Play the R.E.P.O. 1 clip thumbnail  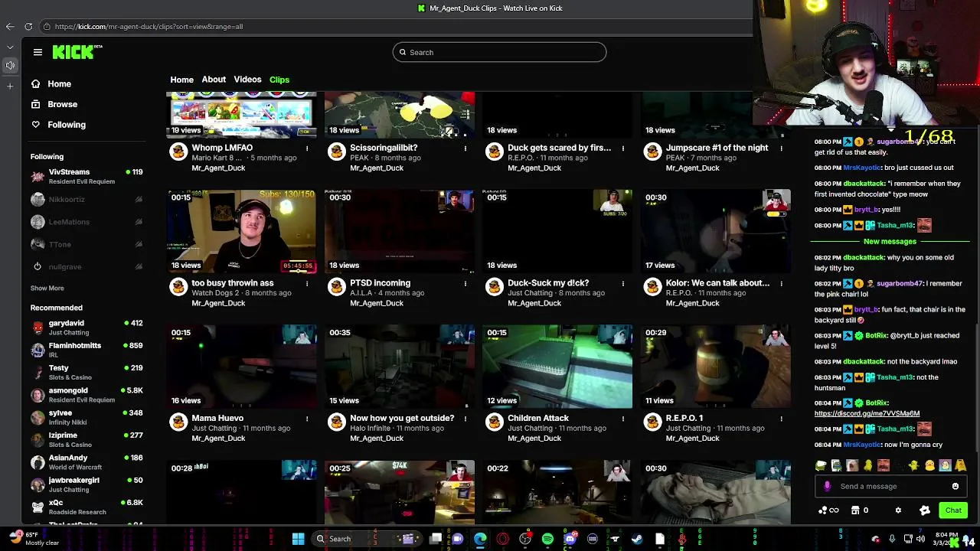click(x=716, y=367)
